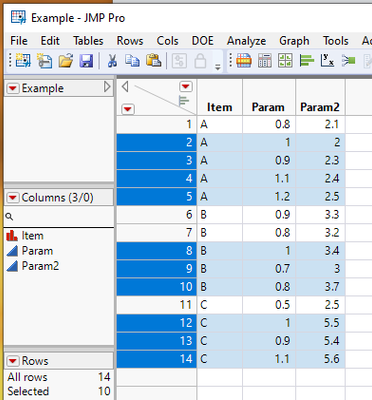Click the padlock icon in the toolbar
The width and height of the screenshot is (372, 400).
[200, 61]
